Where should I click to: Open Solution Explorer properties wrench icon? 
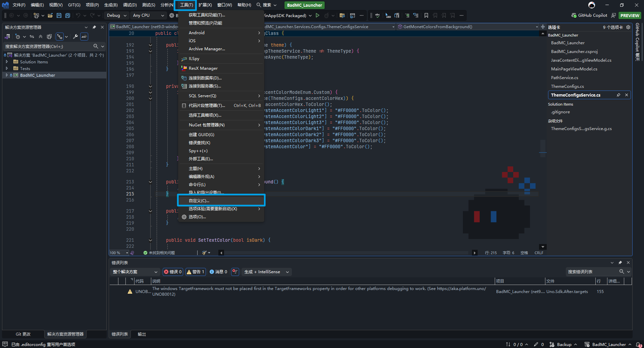pos(75,37)
